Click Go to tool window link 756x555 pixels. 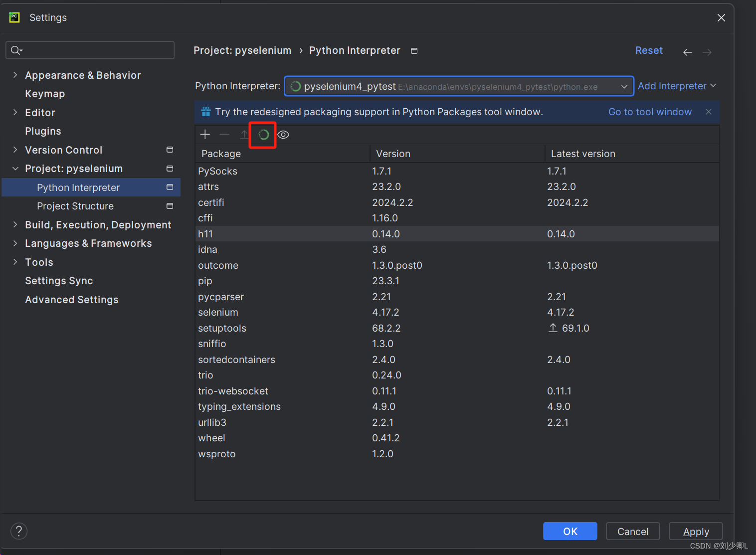650,112
